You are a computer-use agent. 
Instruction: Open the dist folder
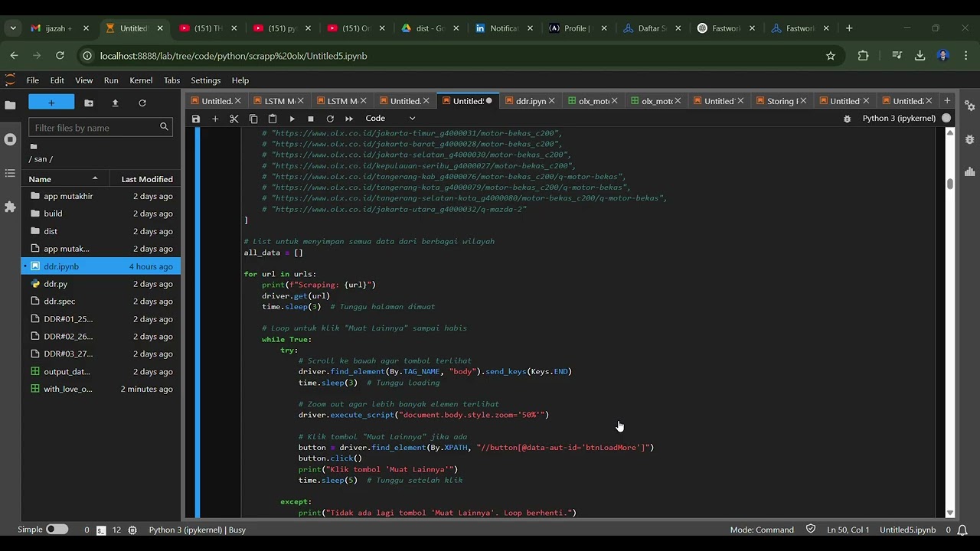tap(103, 231)
